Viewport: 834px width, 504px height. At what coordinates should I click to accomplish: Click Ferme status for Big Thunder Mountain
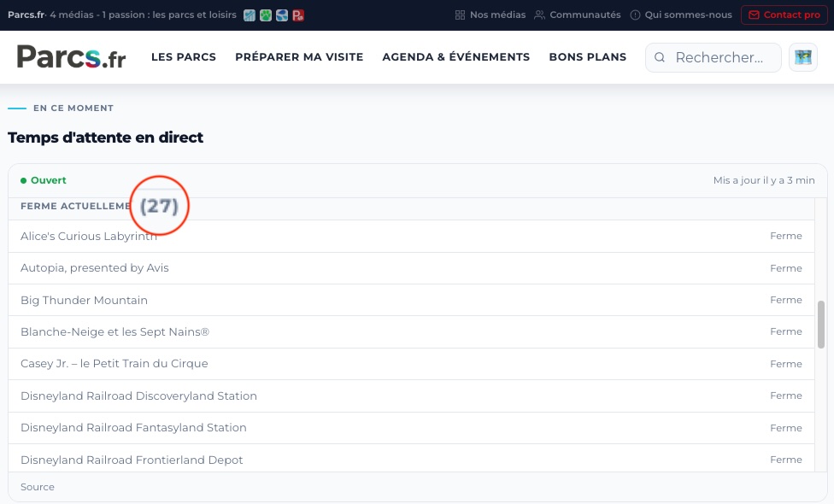[x=785, y=300]
